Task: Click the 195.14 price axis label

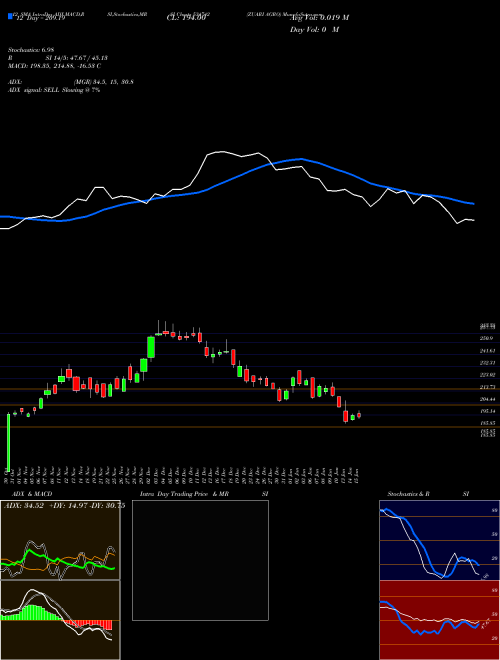Action: pyautogui.click(x=488, y=411)
